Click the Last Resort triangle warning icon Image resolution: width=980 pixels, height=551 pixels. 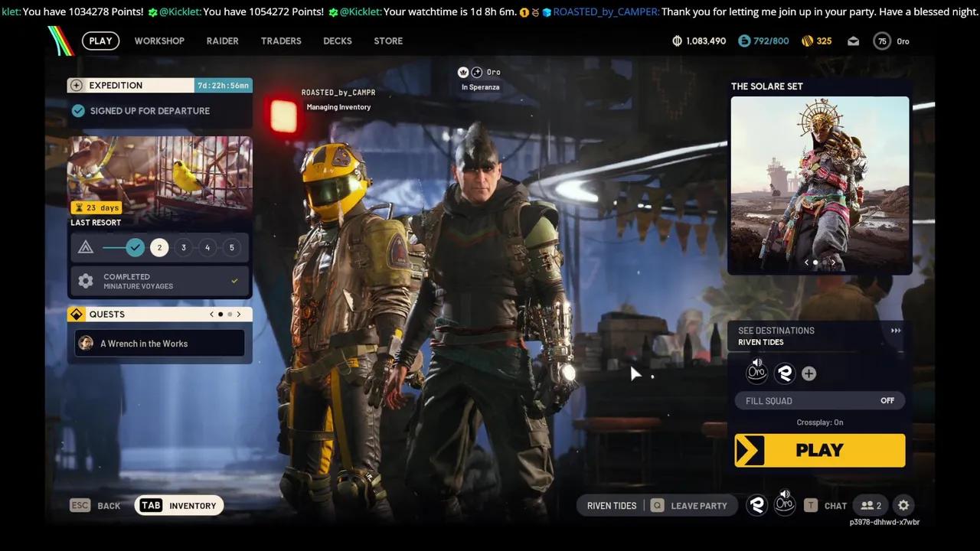point(86,247)
